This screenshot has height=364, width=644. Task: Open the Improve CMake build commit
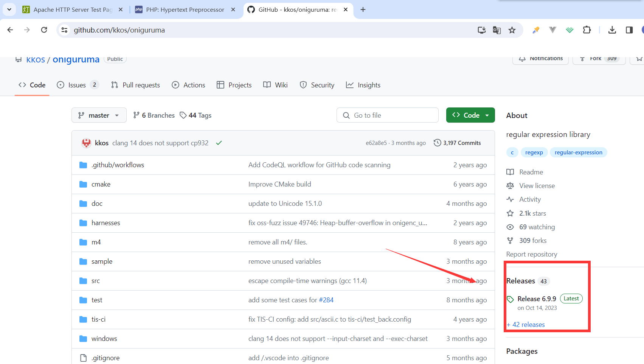[x=280, y=184]
